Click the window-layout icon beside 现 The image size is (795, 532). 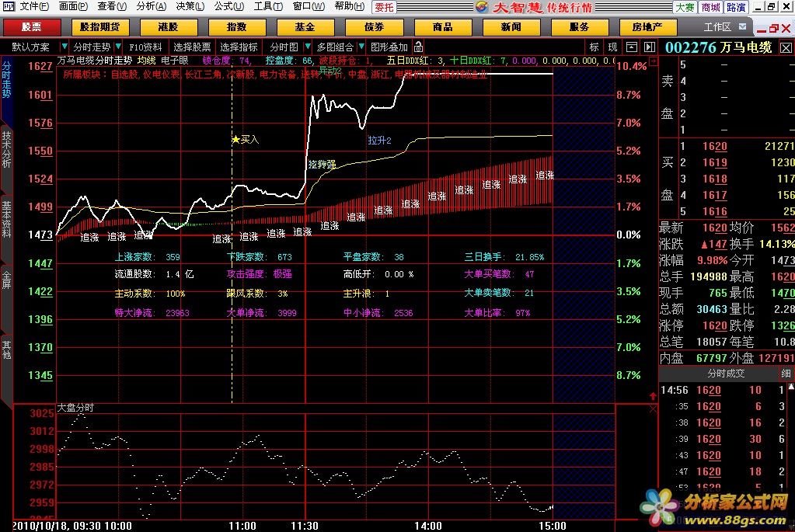click(632, 47)
